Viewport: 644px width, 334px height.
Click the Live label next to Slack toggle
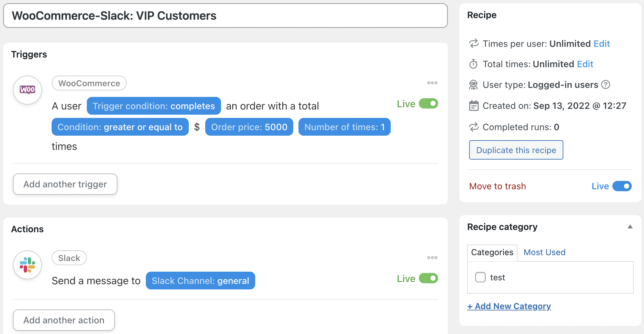tap(406, 278)
